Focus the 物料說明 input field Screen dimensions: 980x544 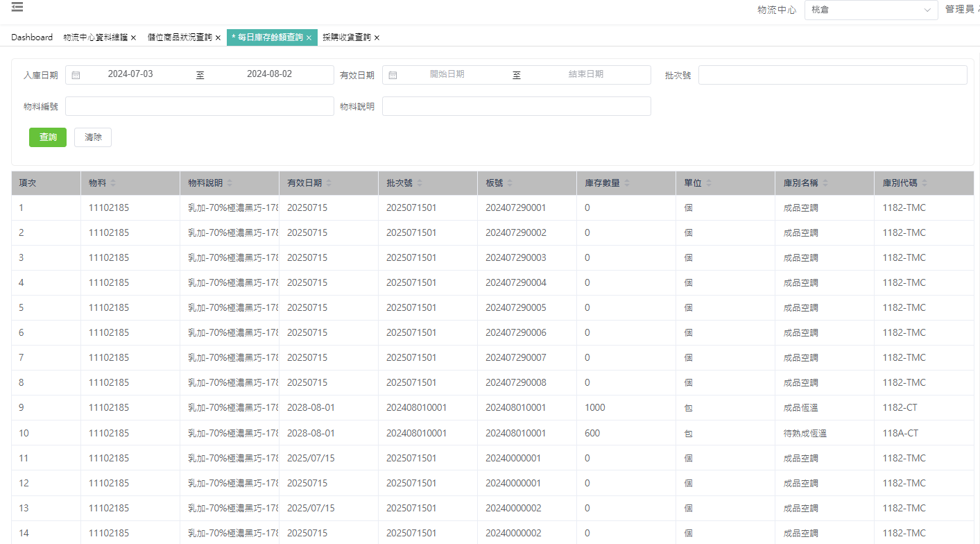(x=516, y=106)
